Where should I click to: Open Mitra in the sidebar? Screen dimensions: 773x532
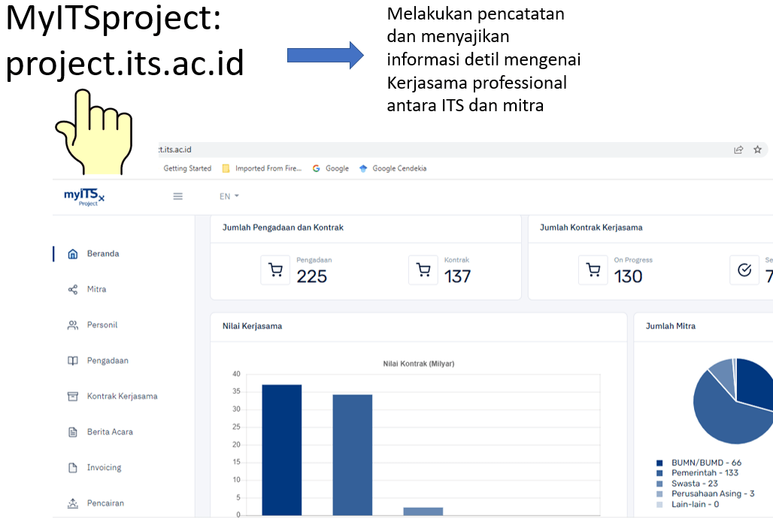[x=96, y=289]
